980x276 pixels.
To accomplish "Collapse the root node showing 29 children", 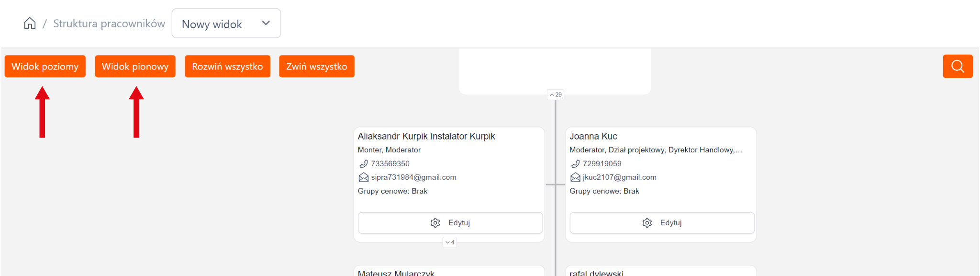I will [x=556, y=95].
